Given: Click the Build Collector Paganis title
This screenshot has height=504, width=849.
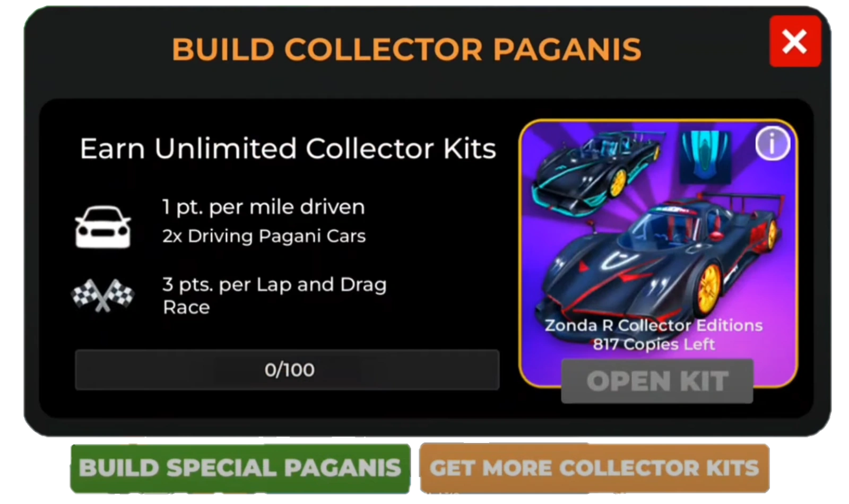Looking at the screenshot, I should tap(406, 49).
